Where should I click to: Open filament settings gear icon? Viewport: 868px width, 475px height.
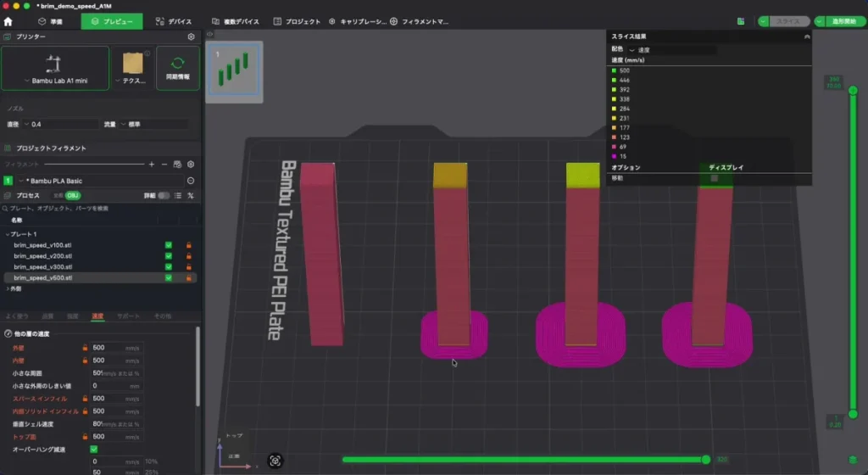(191, 165)
